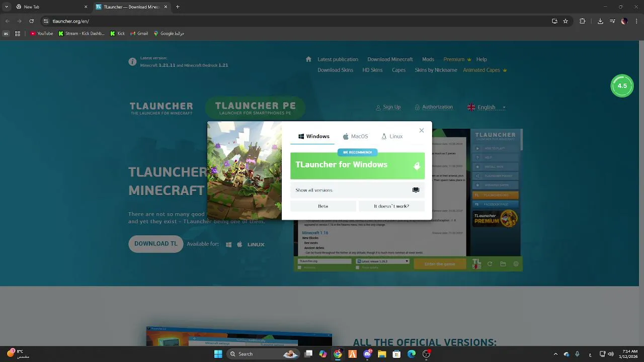Click the TLauncher logo in header

161,108
